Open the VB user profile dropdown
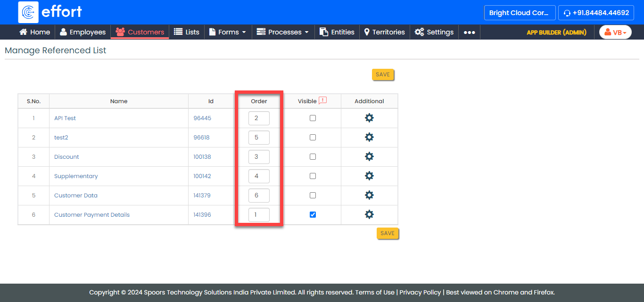The height and width of the screenshot is (302, 644). [615, 32]
